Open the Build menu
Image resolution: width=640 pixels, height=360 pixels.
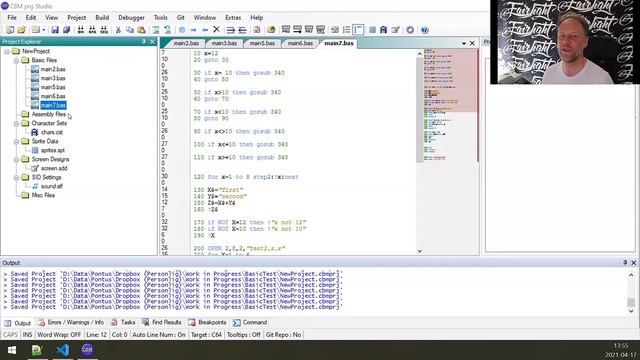102,18
